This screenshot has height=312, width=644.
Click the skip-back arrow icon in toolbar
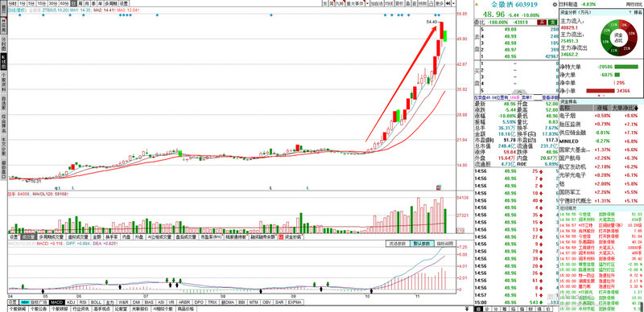448,3
